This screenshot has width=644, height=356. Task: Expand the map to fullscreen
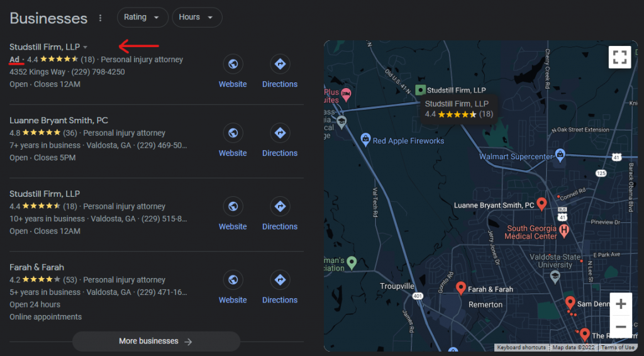619,57
